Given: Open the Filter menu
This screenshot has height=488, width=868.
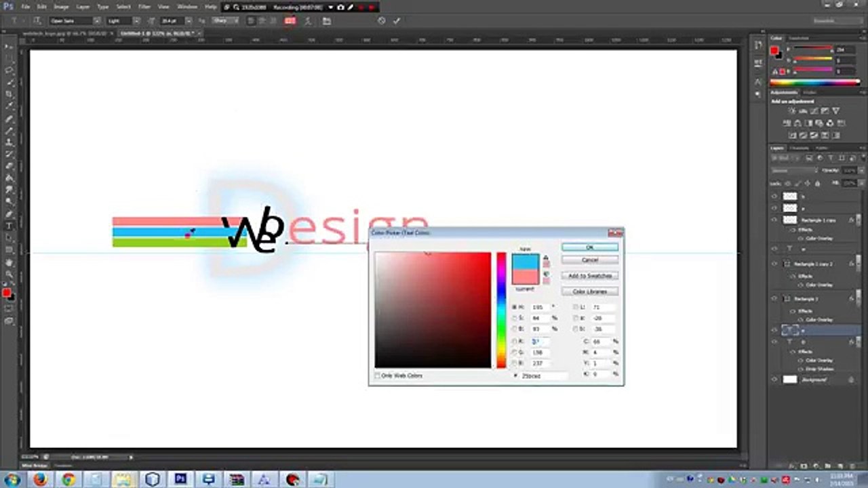Looking at the screenshot, I should [144, 6].
